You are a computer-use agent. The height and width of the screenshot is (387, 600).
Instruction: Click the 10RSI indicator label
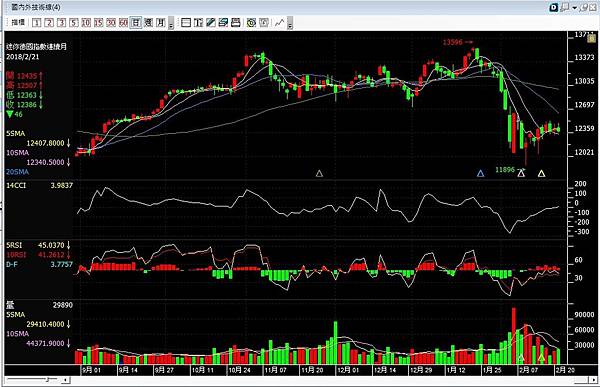[x=16, y=255]
